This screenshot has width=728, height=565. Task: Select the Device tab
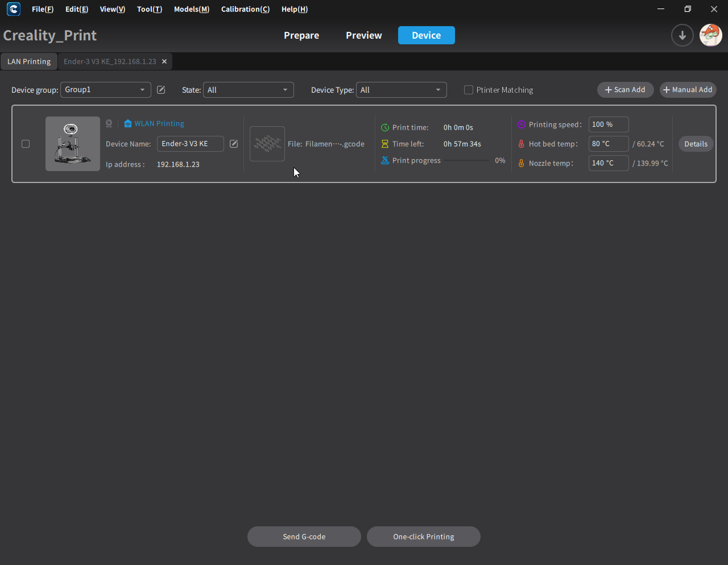pyautogui.click(x=427, y=35)
